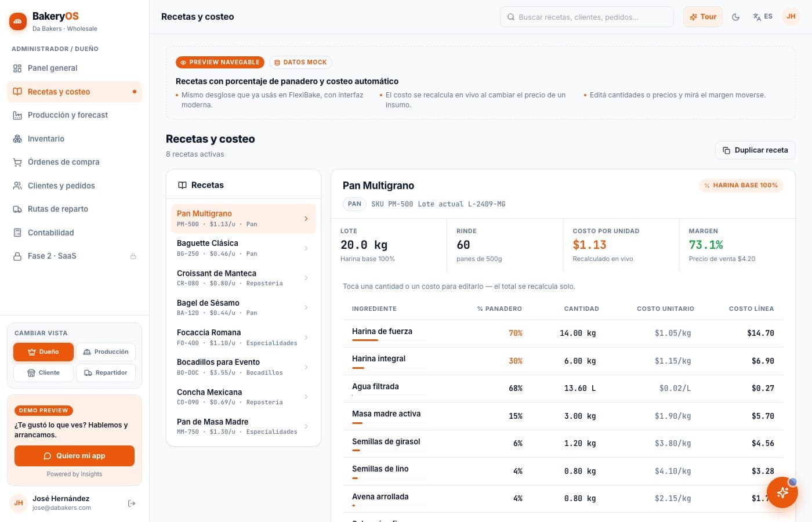Start the Tour
Image resolution: width=812 pixels, height=522 pixels.
pos(703,17)
